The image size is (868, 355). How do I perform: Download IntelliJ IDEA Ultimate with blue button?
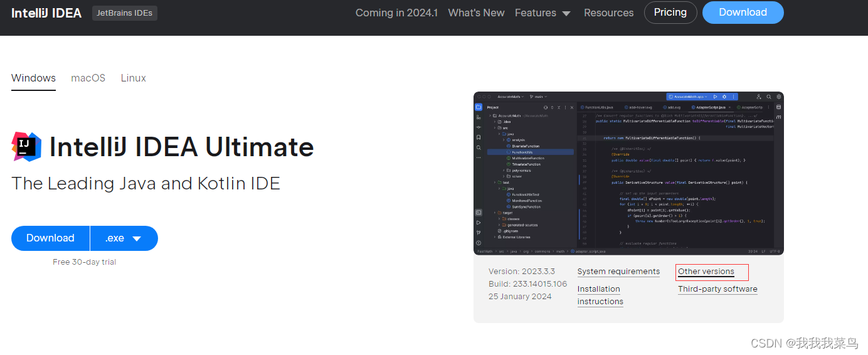coord(50,238)
